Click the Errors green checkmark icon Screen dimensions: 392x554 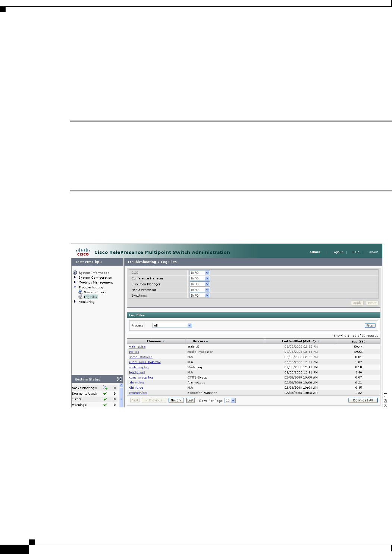(x=105, y=399)
